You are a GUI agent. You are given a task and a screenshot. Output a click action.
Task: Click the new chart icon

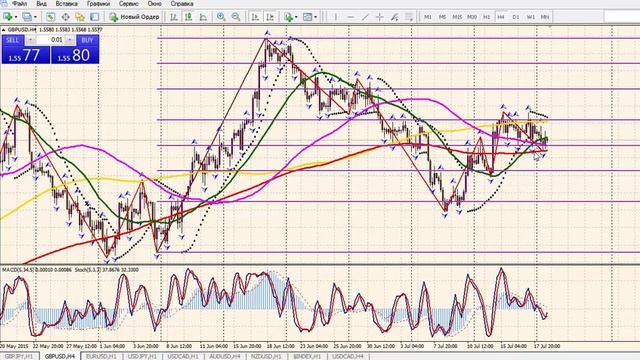click(x=7, y=17)
